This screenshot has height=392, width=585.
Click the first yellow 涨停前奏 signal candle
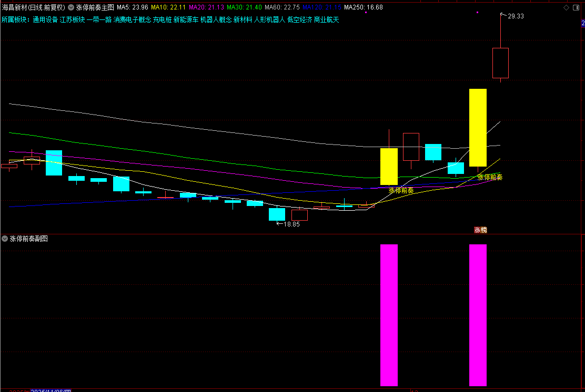[x=389, y=167]
